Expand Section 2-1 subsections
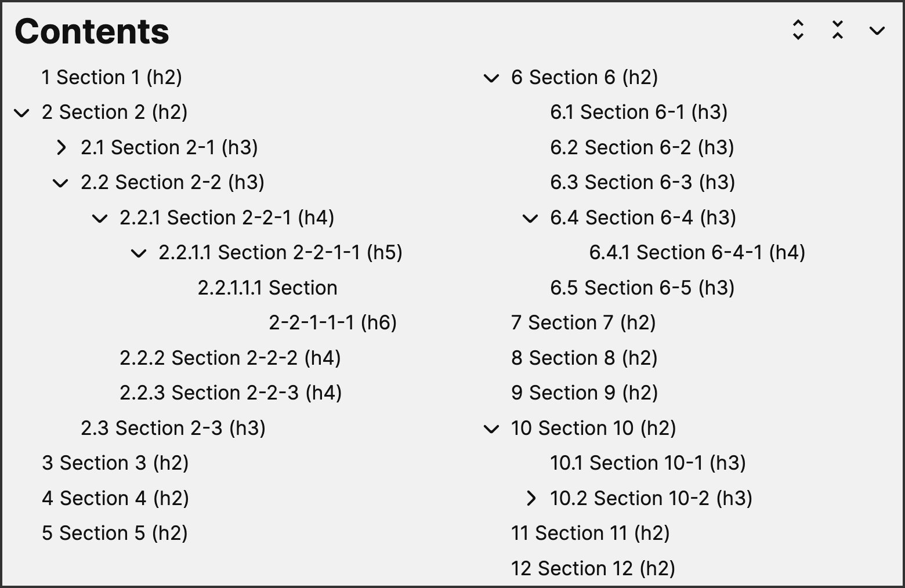 pos(61,148)
